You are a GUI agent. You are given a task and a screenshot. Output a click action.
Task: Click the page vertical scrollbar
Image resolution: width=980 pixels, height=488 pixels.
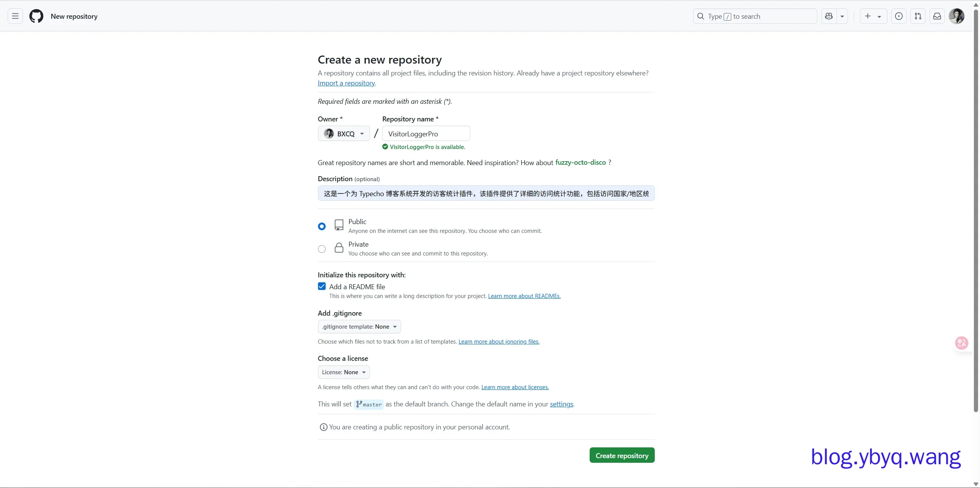tap(976, 211)
